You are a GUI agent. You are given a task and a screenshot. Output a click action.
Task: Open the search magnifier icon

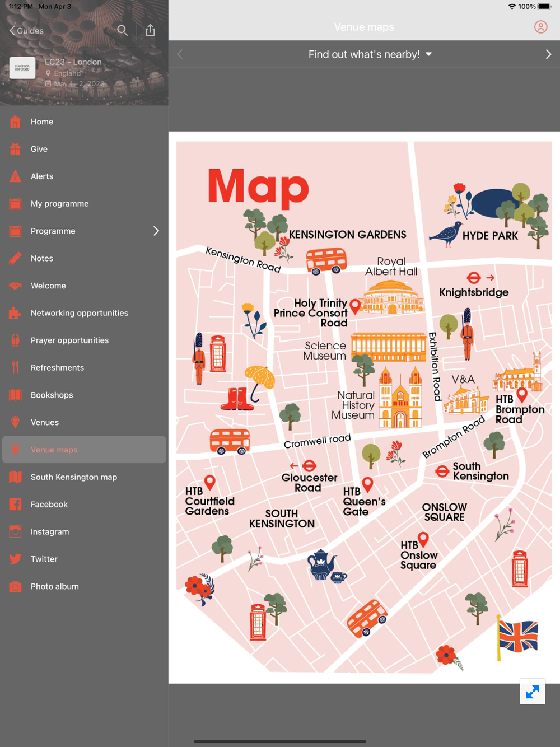tap(122, 30)
